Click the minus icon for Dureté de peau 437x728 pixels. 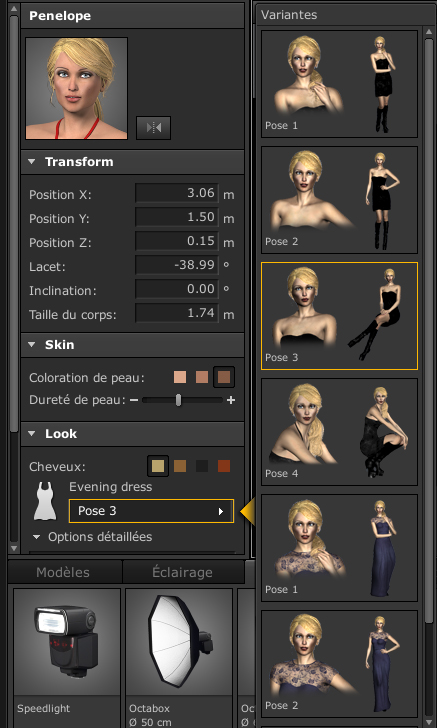(134, 400)
